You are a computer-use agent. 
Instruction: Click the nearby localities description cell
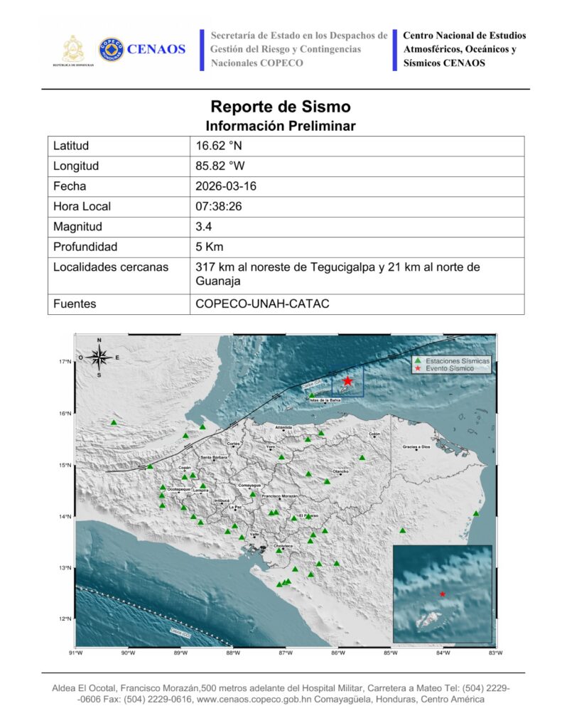tap(357, 275)
